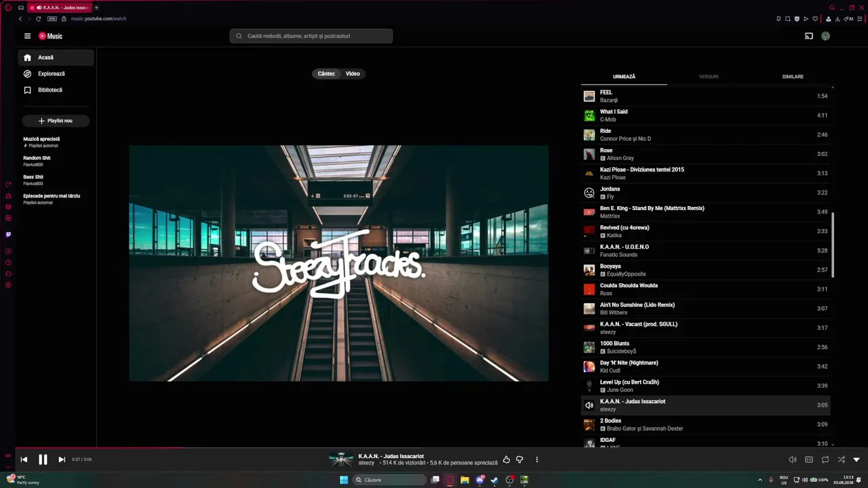This screenshot has width=868, height=488.
Task: Go to Acasă in sidebar
Action: tap(56, 58)
